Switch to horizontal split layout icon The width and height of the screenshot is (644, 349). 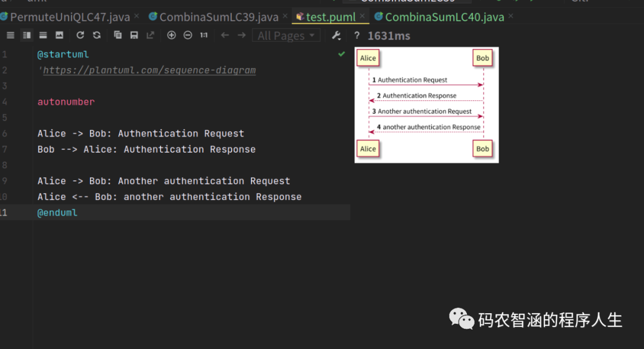(x=43, y=35)
